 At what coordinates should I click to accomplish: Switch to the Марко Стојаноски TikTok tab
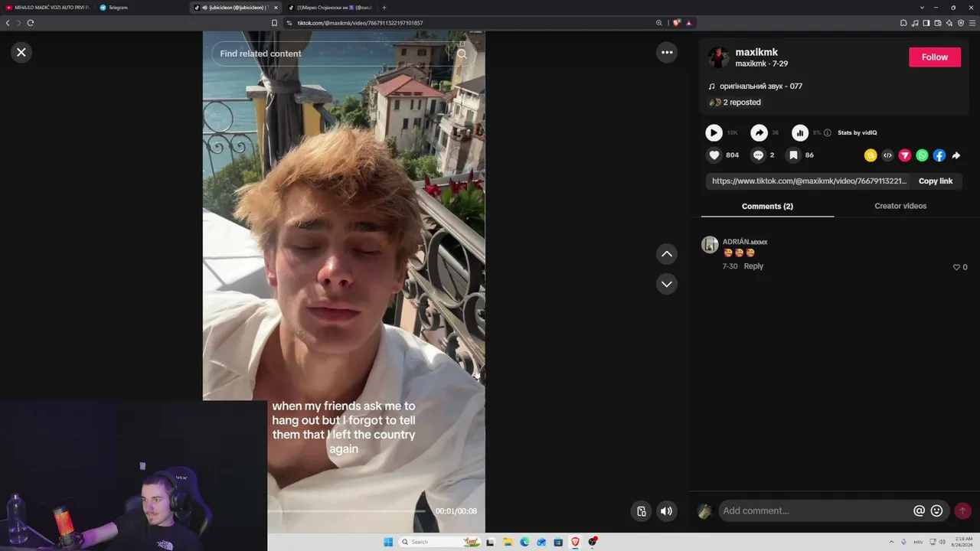[331, 8]
